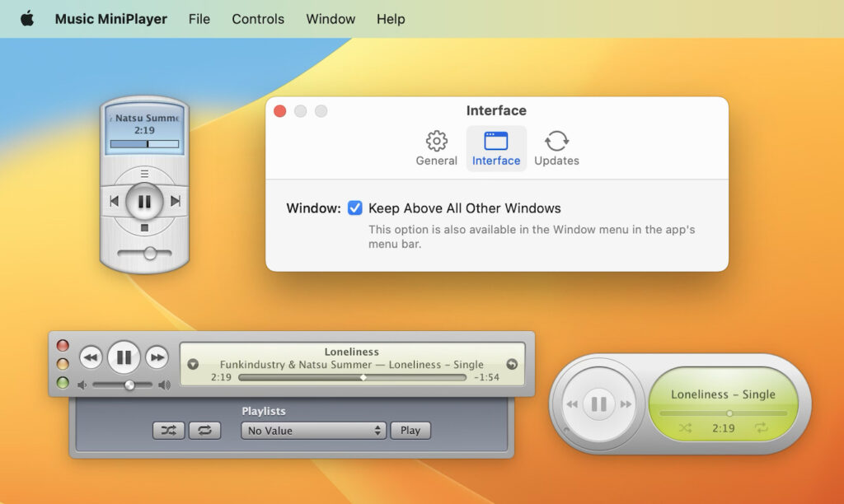Open the General preferences gear icon
Image resolution: width=844 pixels, height=504 pixels.
click(x=436, y=142)
